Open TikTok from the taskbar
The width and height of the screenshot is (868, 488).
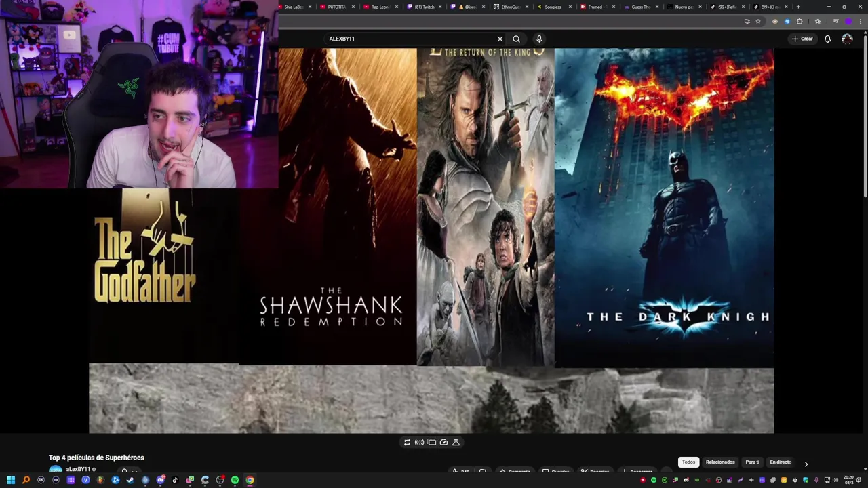point(175,480)
